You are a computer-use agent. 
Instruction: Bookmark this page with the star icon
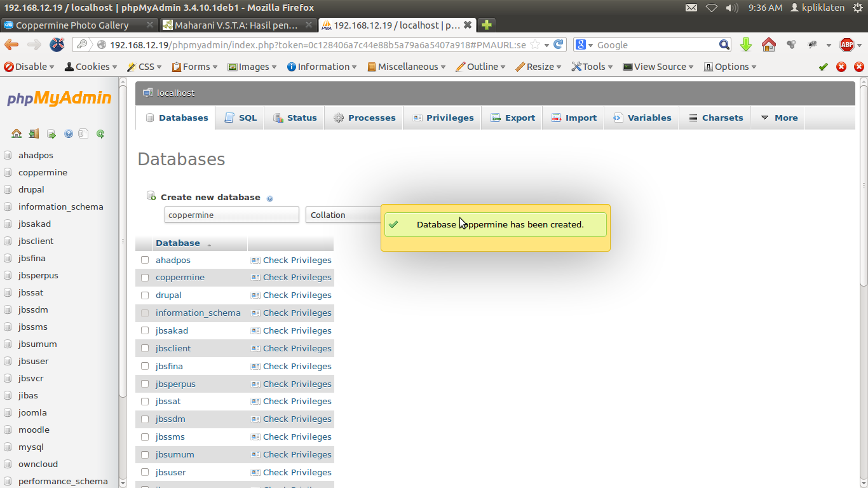[x=535, y=44]
